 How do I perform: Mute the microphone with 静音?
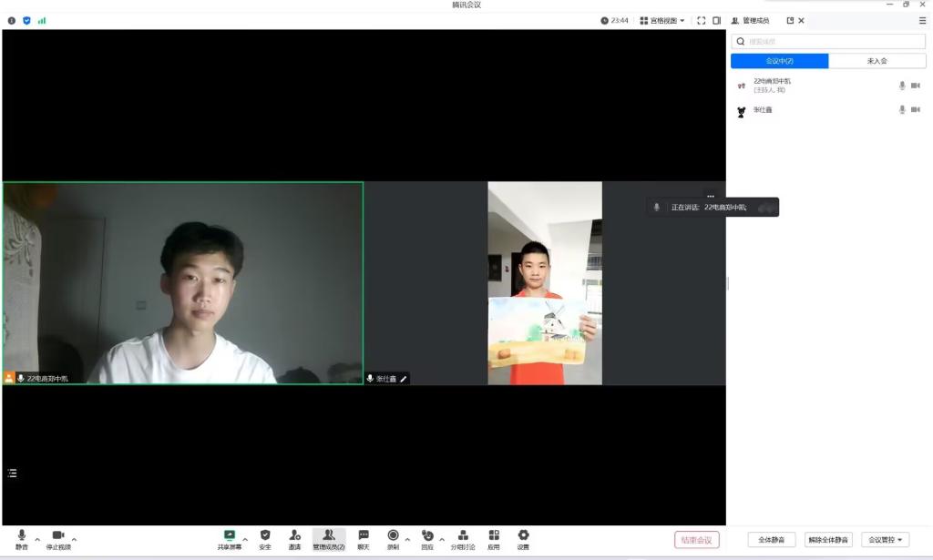pos(22,539)
